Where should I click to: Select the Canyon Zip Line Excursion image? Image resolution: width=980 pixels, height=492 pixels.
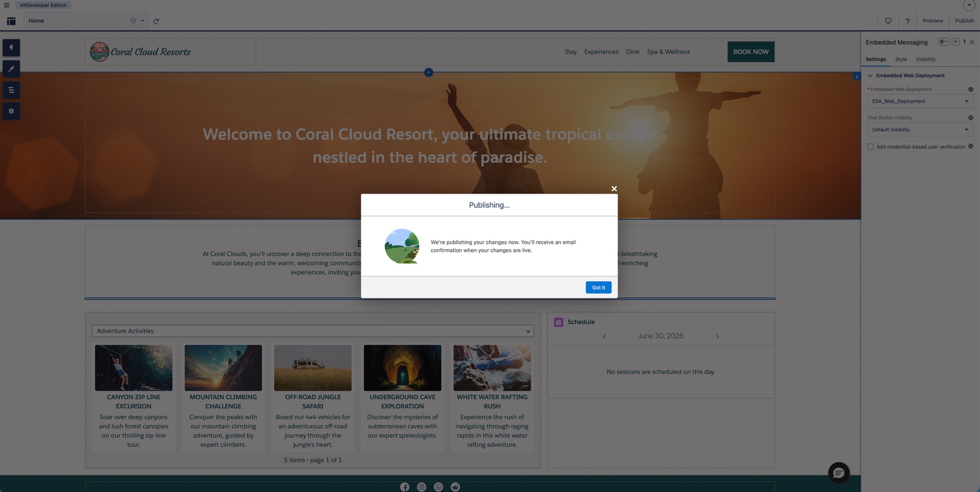[133, 368]
